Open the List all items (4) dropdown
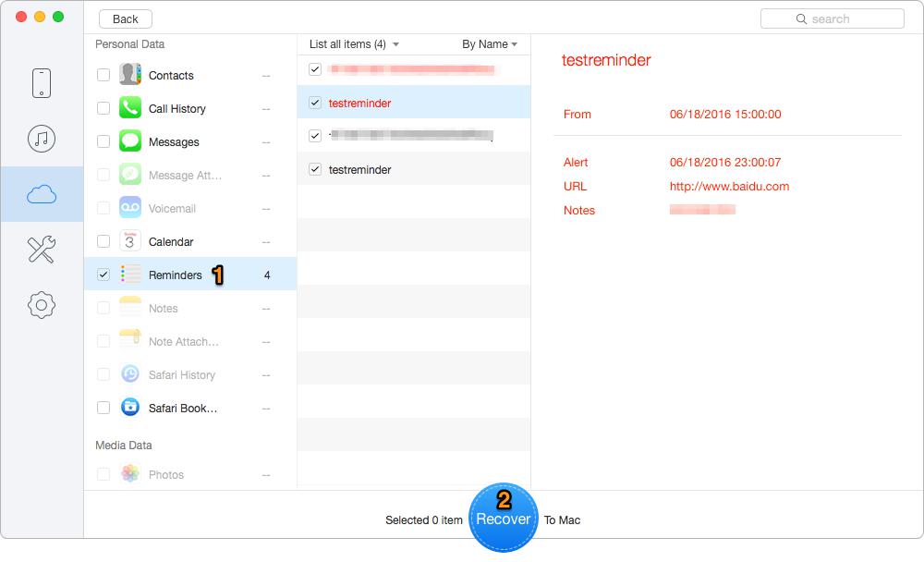 tap(354, 44)
